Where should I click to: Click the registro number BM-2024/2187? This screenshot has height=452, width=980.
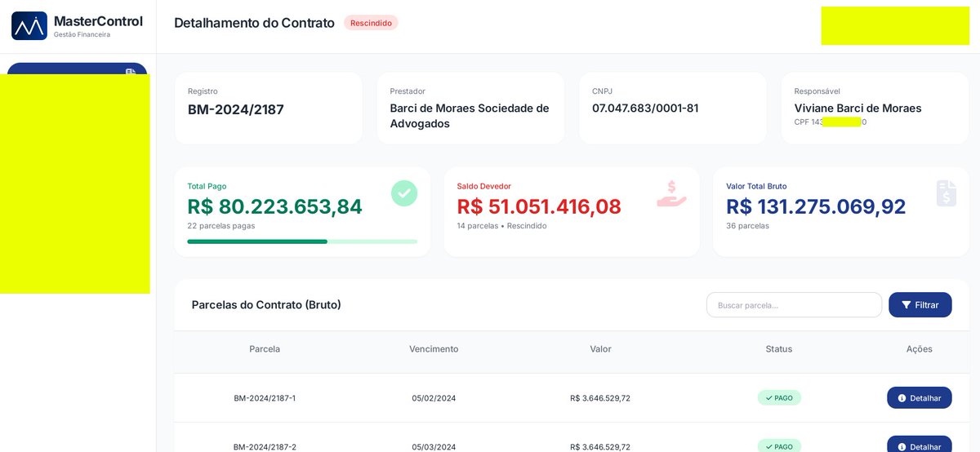pos(236,109)
